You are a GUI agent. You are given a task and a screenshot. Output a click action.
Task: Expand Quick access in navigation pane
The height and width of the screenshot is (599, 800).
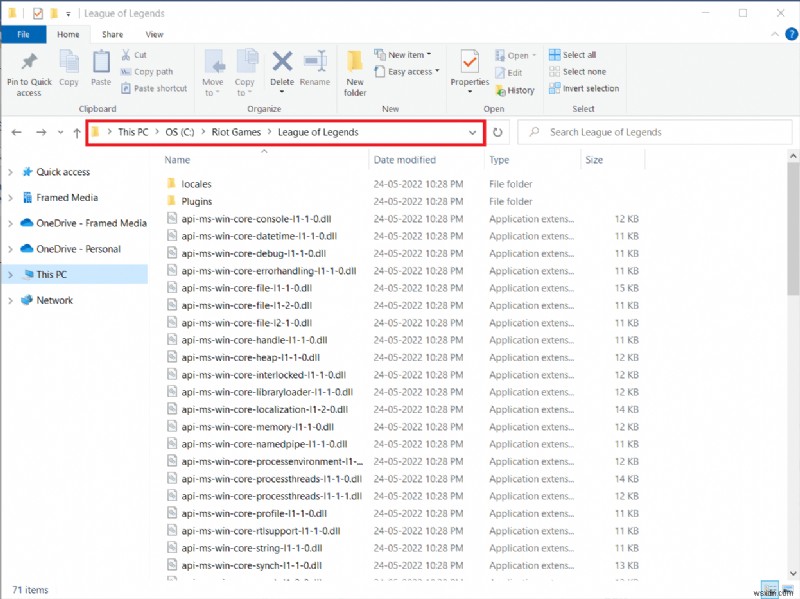click(x=10, y=172)
